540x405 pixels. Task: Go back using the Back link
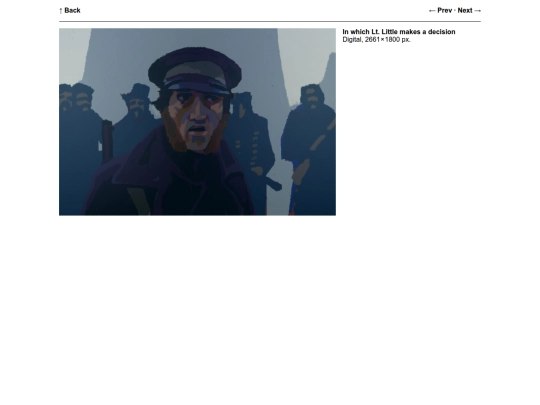tap(70, 10)
